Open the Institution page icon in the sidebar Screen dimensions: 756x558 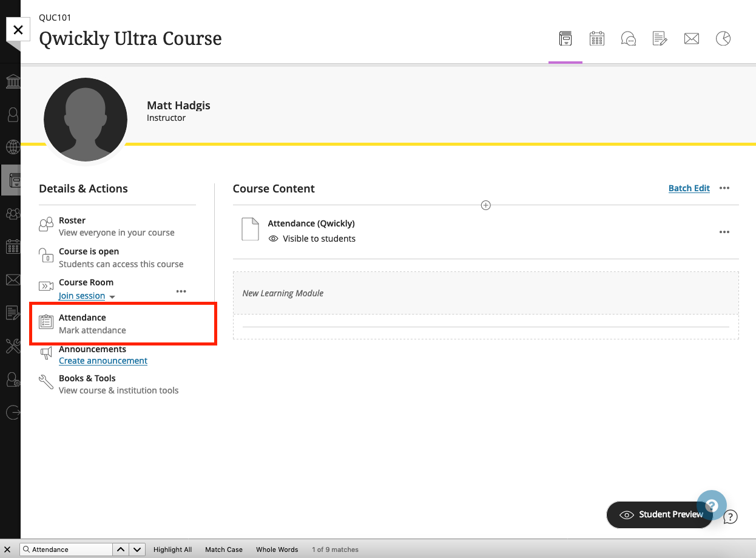click(12, 82)
